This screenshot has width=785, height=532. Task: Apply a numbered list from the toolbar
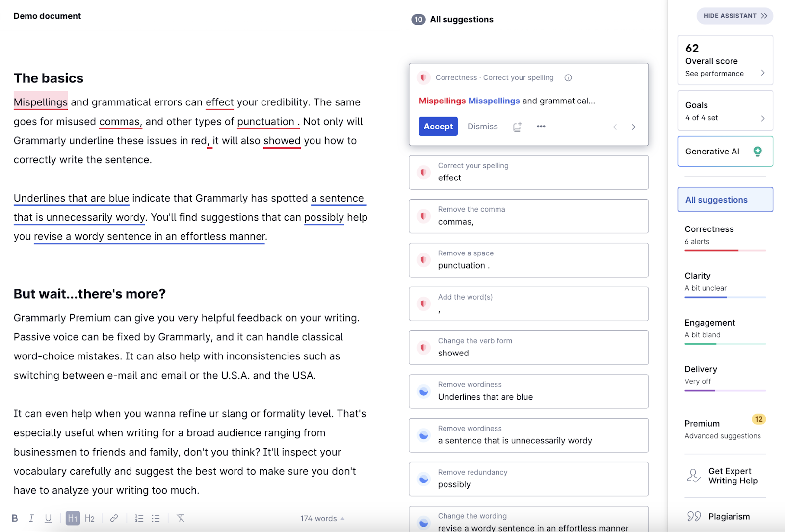tap(139, 518)
